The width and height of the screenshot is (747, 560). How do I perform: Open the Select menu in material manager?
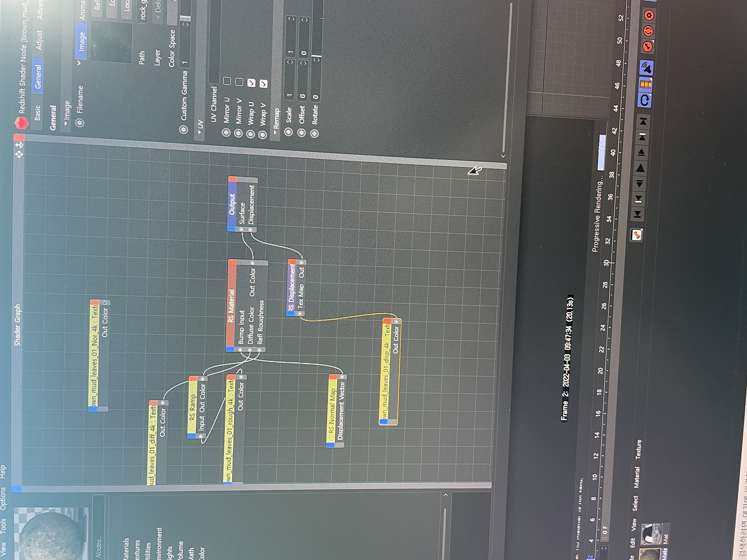pos(635,503)
